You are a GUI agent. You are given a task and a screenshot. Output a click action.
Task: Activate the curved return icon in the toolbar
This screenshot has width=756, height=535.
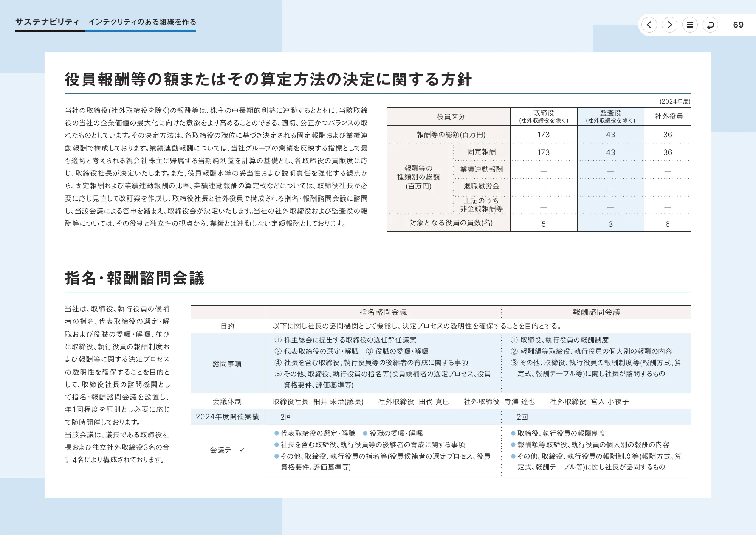coord(711,25)
